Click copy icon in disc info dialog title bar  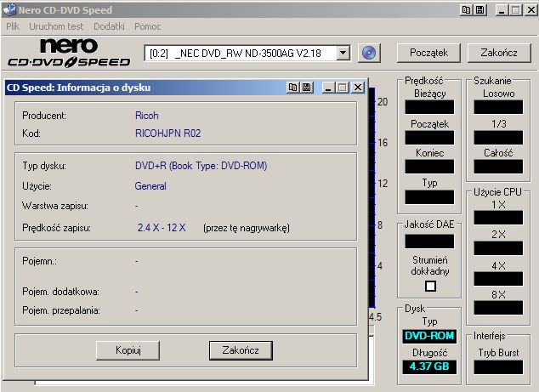(x=292, y=88)
